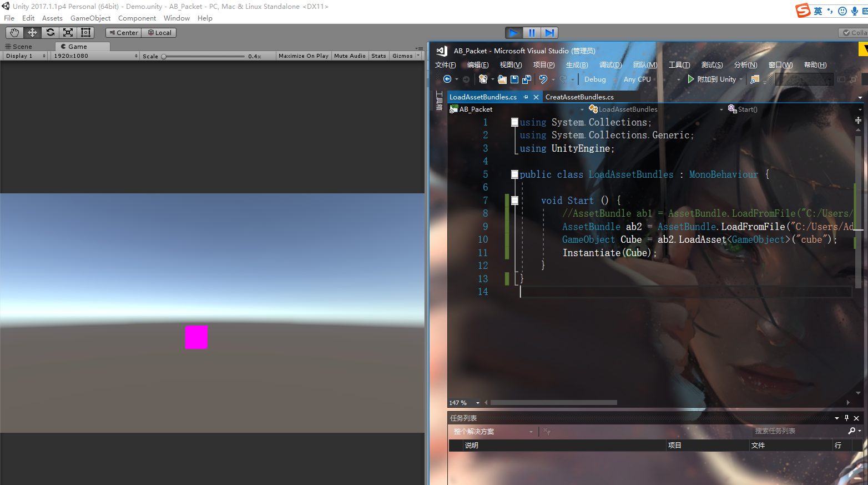The width and height of the screenshot is (868, 485).
Task: Open Unity Edit menu
Action: [28, 18]
